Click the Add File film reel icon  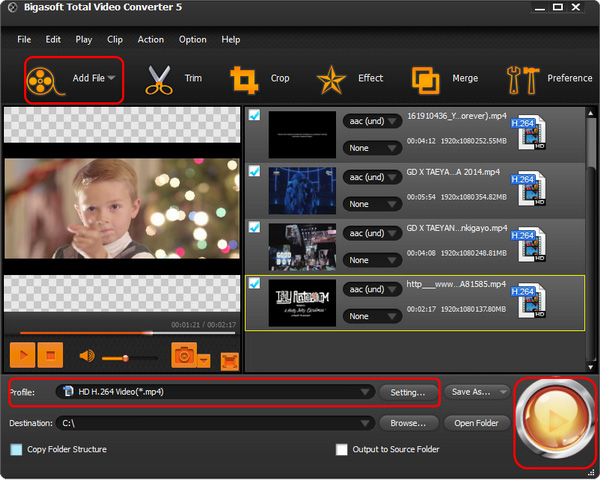[x=44, y=80]
